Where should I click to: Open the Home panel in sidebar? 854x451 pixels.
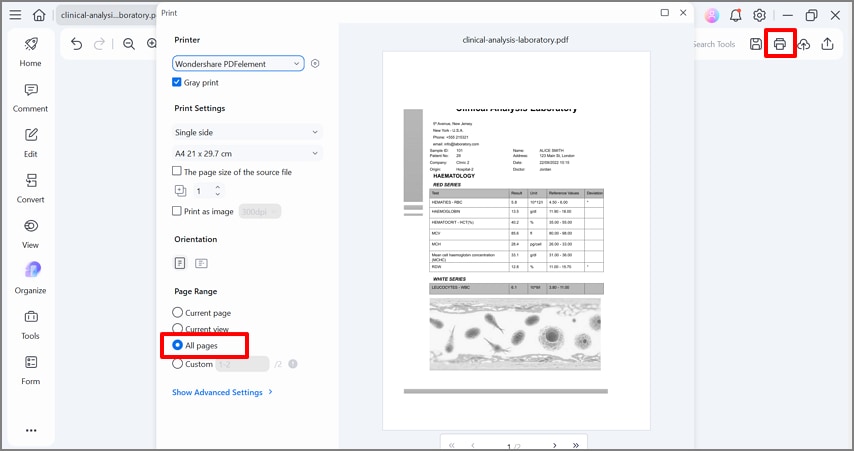[30, 52]
